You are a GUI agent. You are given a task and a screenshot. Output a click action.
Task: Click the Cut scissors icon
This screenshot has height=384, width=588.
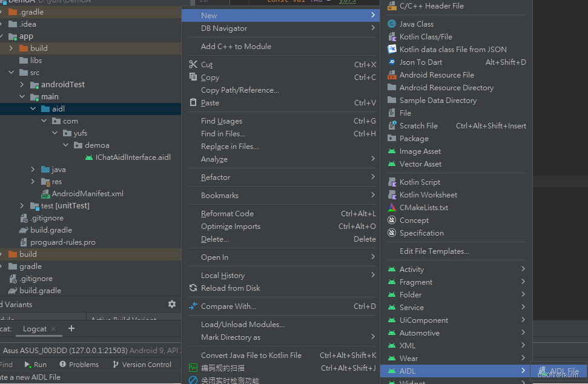coord(193,64)
